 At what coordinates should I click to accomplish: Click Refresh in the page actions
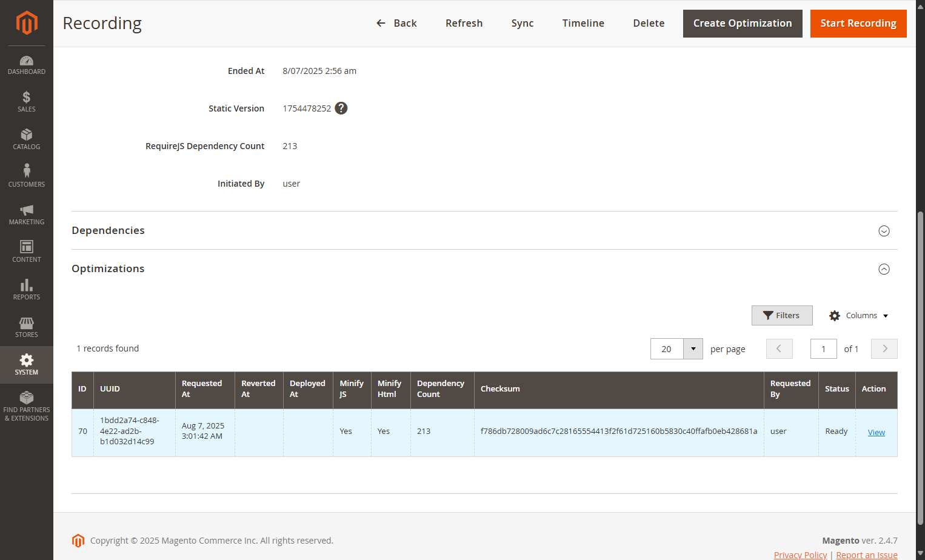tap(464, 23)
